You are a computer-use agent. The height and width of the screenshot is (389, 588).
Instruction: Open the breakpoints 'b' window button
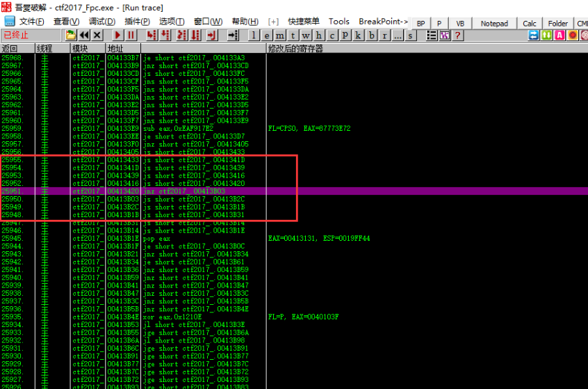pyautogui.click(x=373, y=35)
